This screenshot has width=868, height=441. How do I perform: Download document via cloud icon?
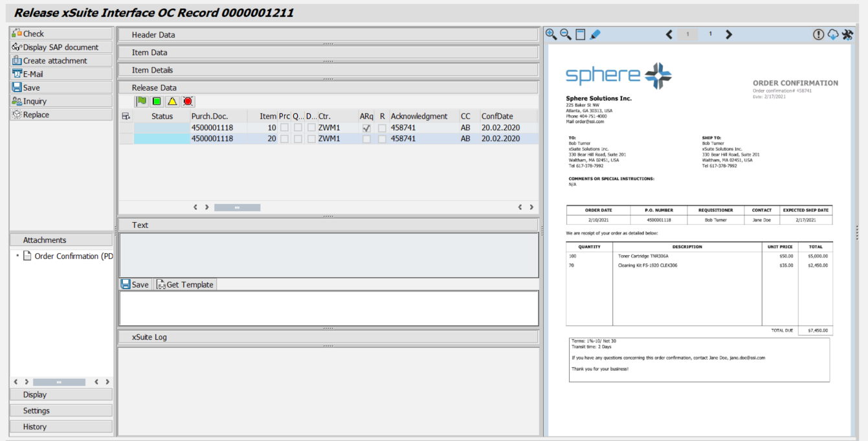[x=833, y=34]
